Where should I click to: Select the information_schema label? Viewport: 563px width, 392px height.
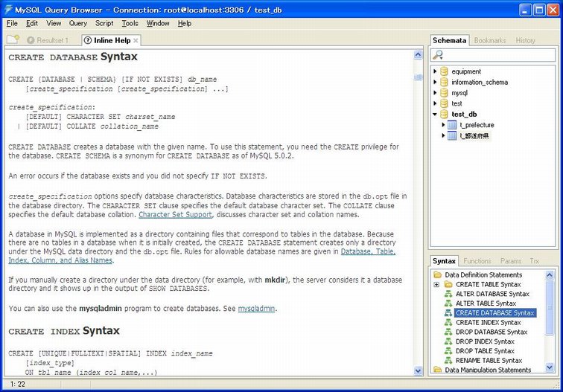(x=480, y=82)
